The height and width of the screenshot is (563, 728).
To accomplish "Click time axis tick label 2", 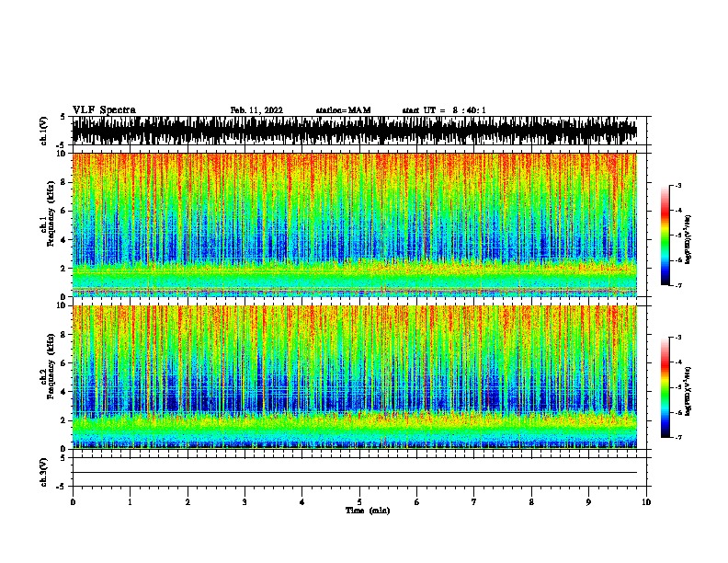I will point(188,502).
